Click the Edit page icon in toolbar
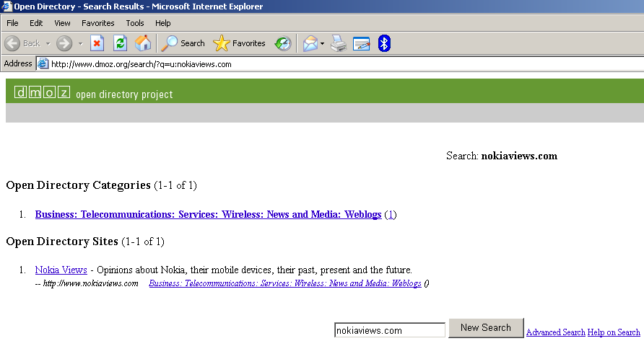 [362, 43]
